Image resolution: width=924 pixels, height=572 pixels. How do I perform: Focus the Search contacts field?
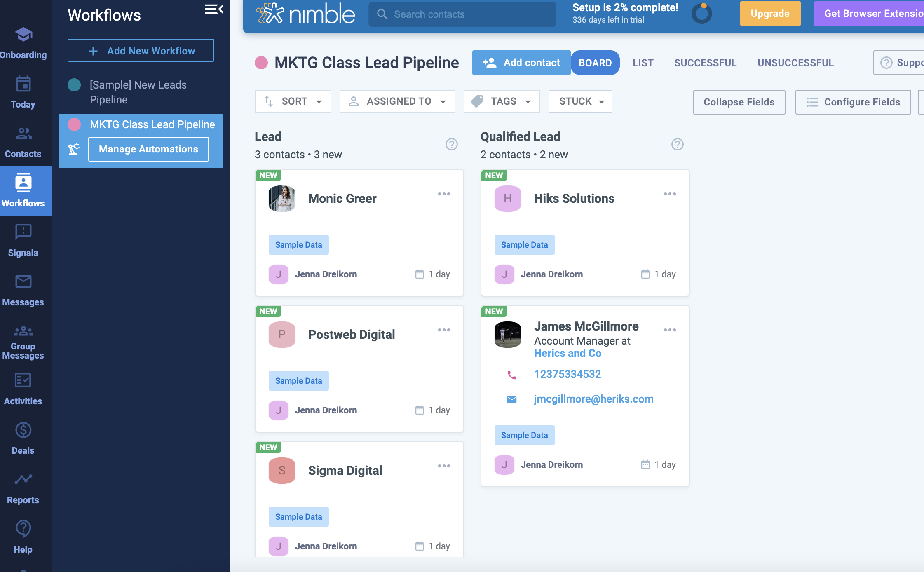(x=462, y=14)
